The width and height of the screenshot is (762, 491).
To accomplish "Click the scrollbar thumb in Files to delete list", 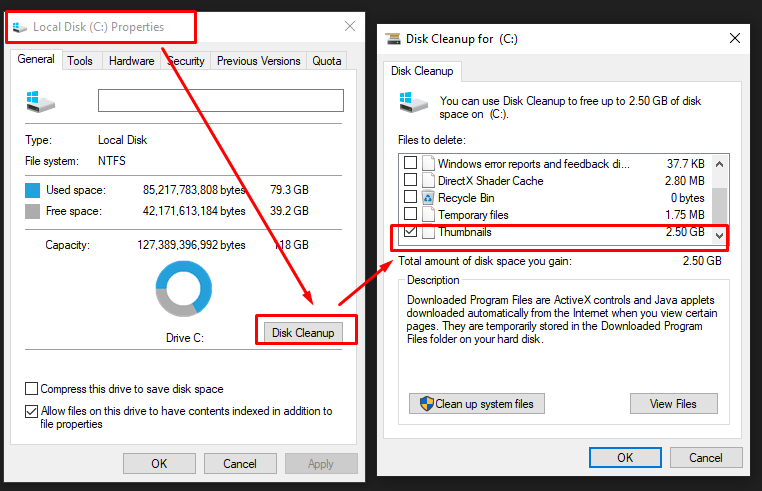I will coord(720,207).
